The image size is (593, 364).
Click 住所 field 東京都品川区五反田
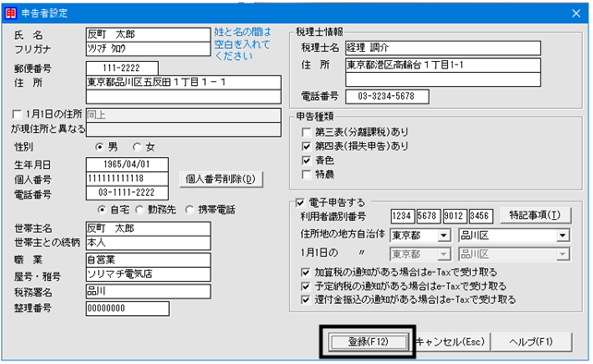tap(184, 82)
